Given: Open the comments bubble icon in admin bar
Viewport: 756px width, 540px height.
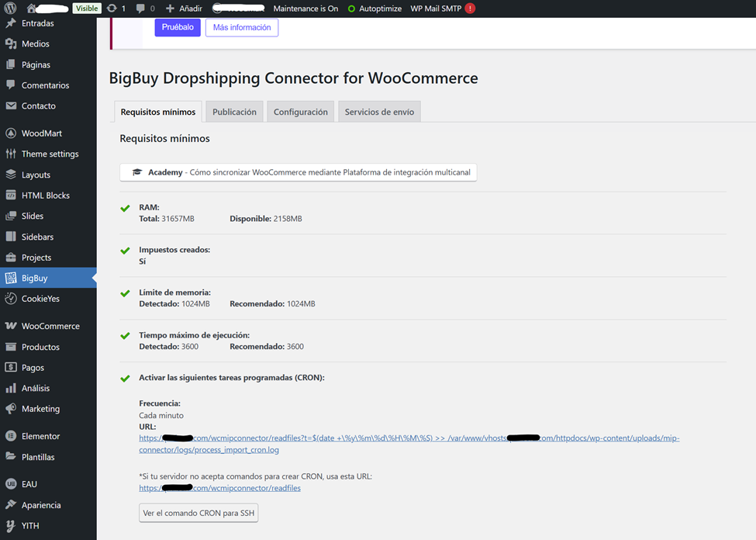Looking at the screenshot, I should point(140,9).
